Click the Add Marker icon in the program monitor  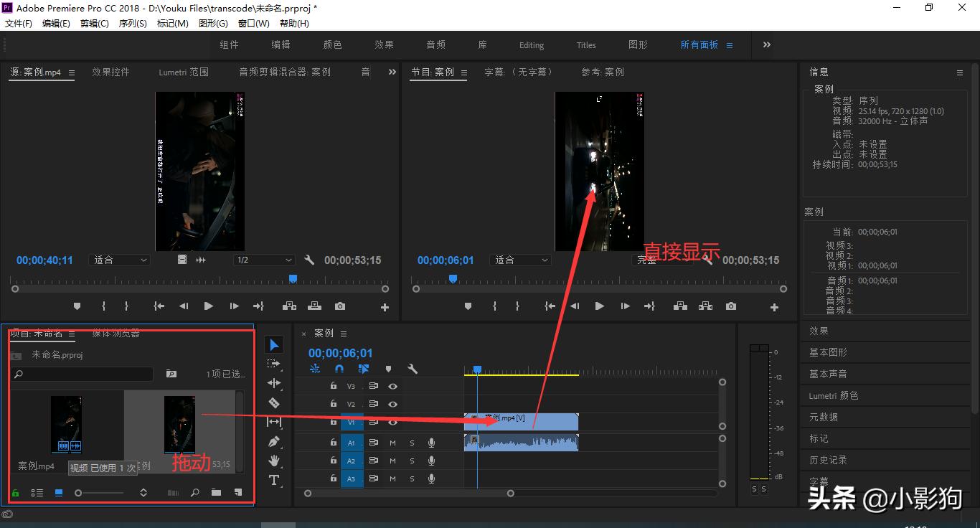[x=468, y=306]
